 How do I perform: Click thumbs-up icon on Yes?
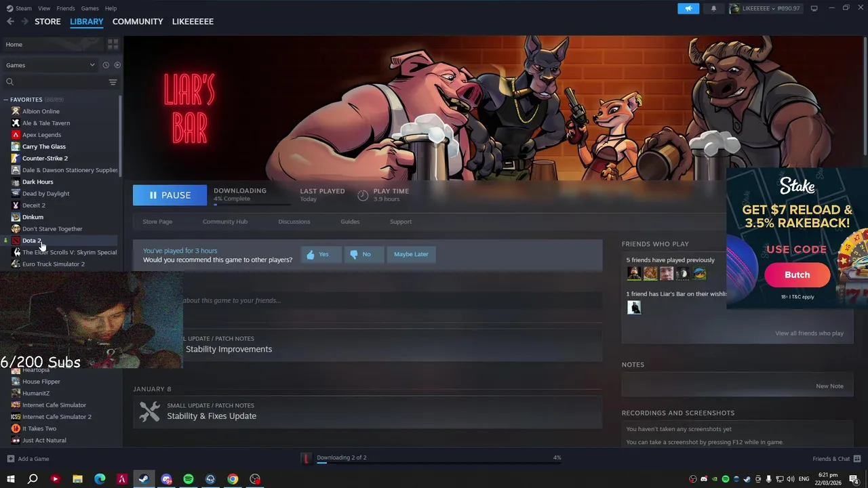[x=311, y=254]
